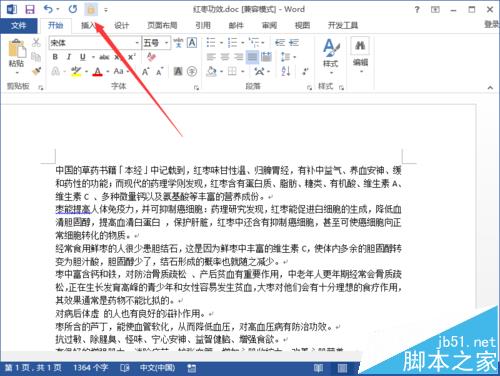Click the Clear Formatting eraser icon
Screen dimensions: 500x376
click(152, 57)
